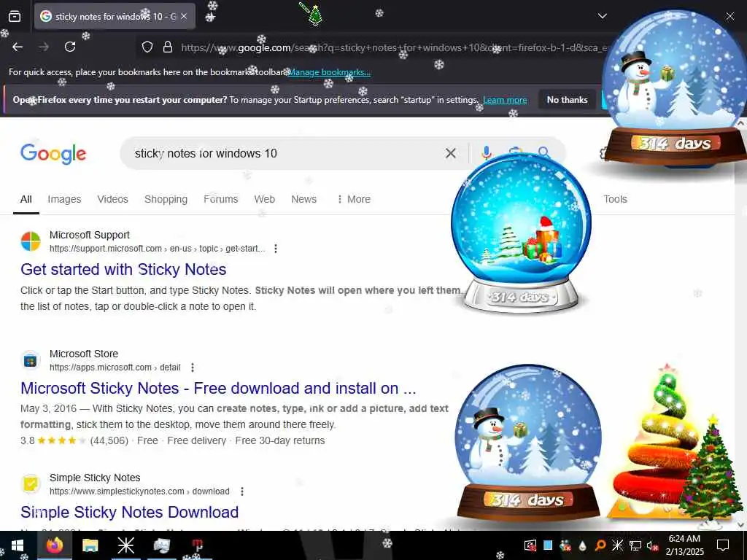Open File Explorer from the taskbar

90,545
